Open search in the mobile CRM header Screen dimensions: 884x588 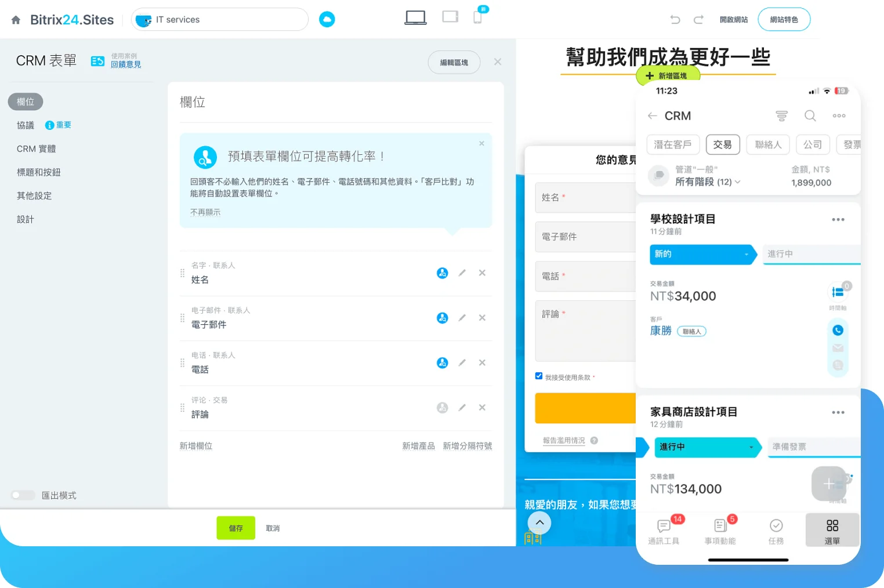click(x=810, y=116)
